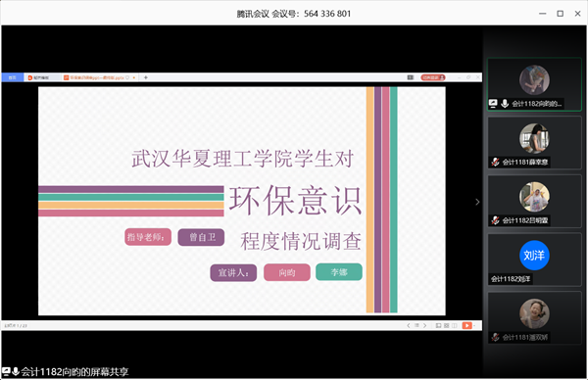
Task: Switch to reading view icon in status bar
Action: 455,326
